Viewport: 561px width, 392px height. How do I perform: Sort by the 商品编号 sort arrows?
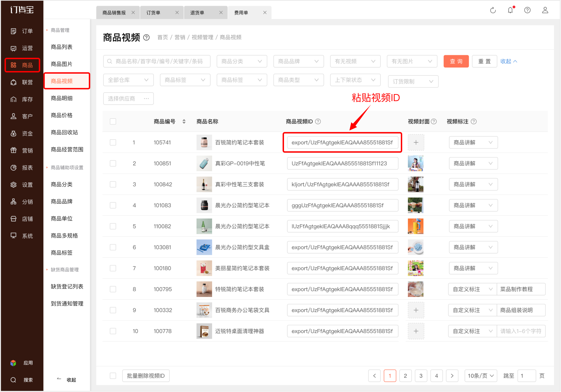tap(184, 122)
